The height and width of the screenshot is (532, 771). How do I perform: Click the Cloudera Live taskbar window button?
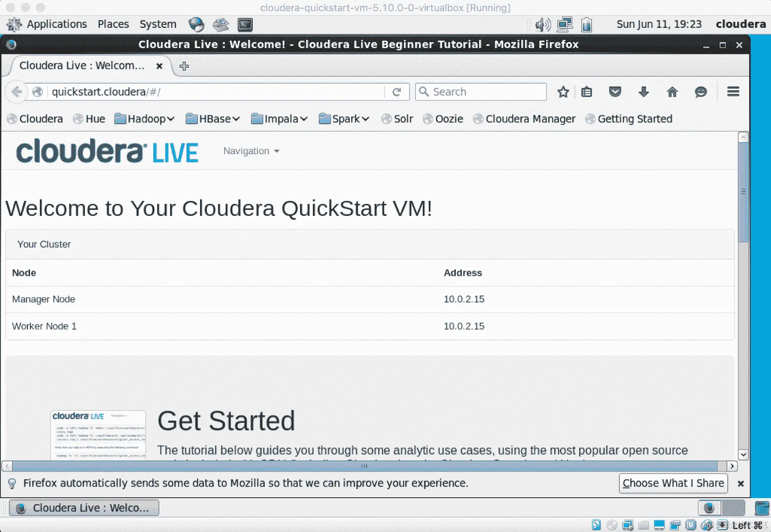[x=84, y=508]
